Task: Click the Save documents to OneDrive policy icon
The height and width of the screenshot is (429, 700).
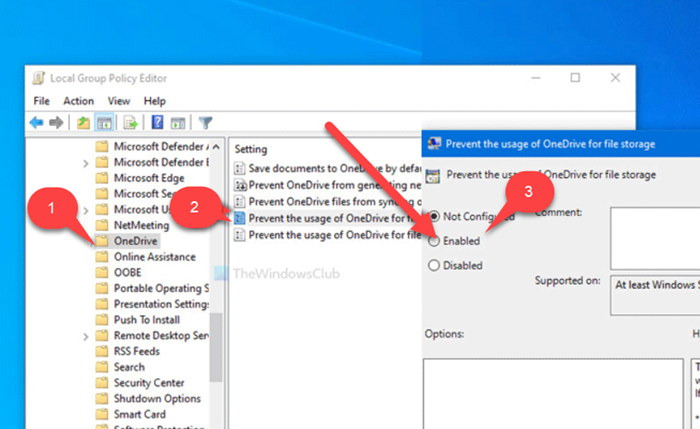Action: pos(240,168)
